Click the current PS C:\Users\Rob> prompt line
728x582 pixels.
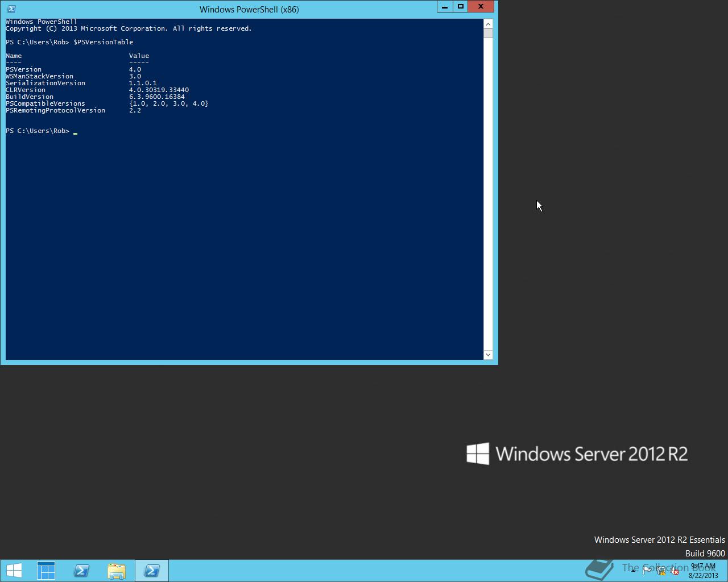point(41,131)
